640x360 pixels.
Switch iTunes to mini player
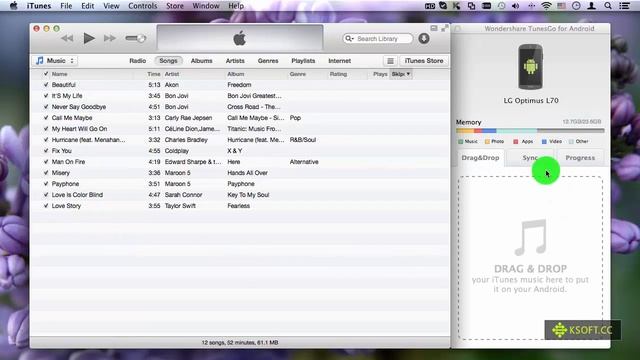pyautogui.click(x=434, y=28)
